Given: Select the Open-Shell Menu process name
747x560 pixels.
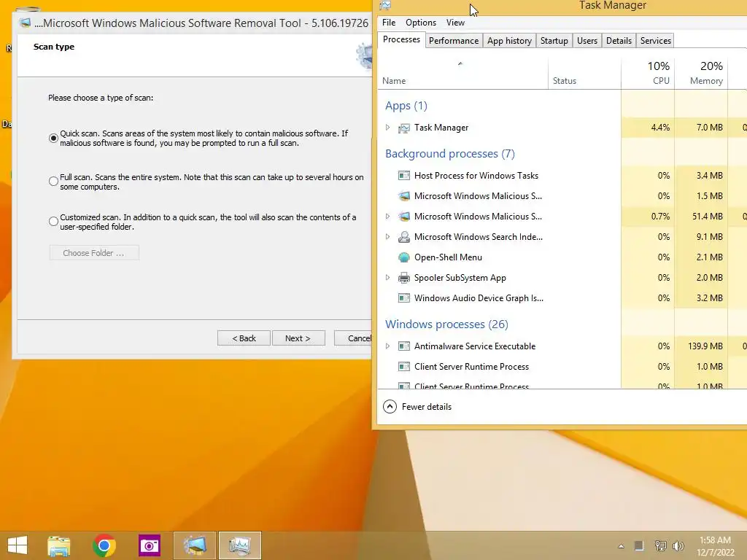Looking at the screenshot, I should coord(448,257).
